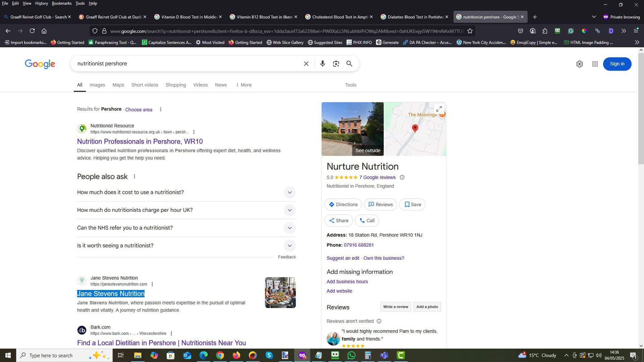Launch Chrome from the taskbar

pos(220,355)
